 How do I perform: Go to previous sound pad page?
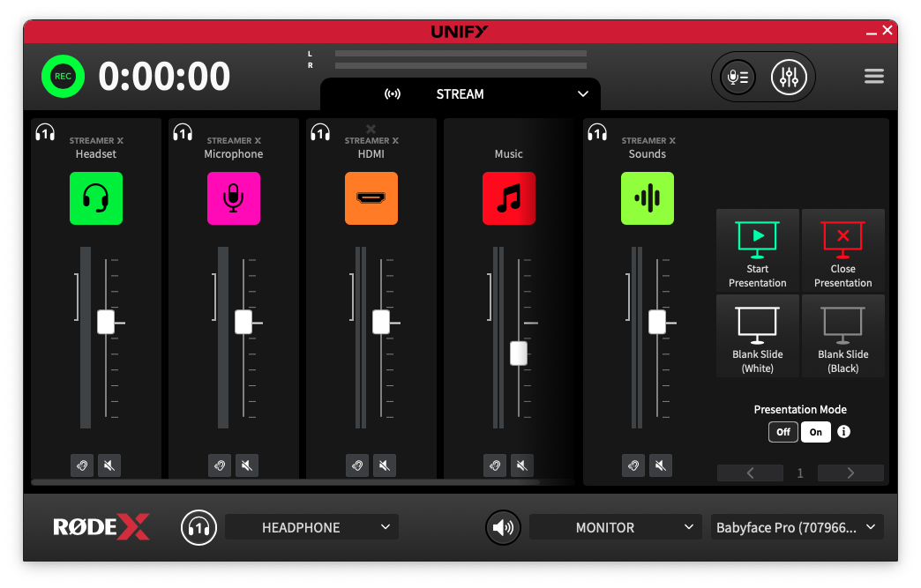750,473
